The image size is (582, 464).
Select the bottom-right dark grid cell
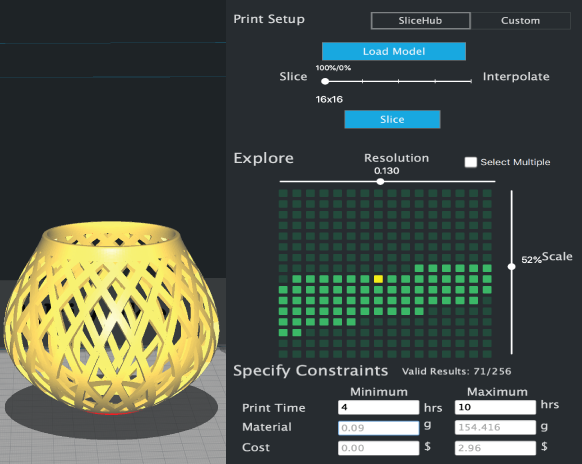tap(487, 354)
